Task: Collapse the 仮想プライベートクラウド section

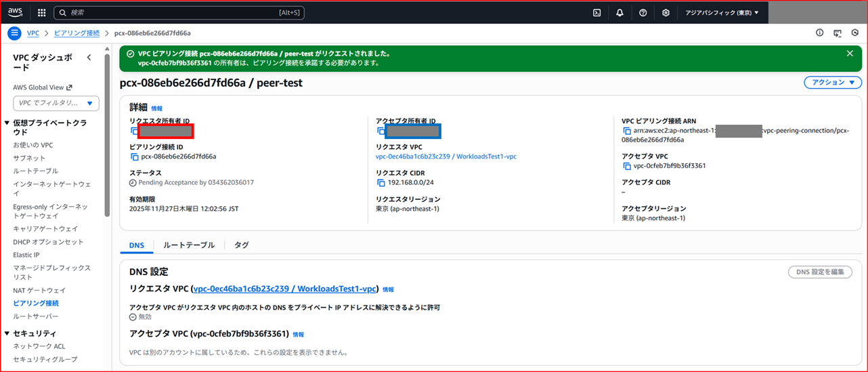Action: click(x=7, y=123)
